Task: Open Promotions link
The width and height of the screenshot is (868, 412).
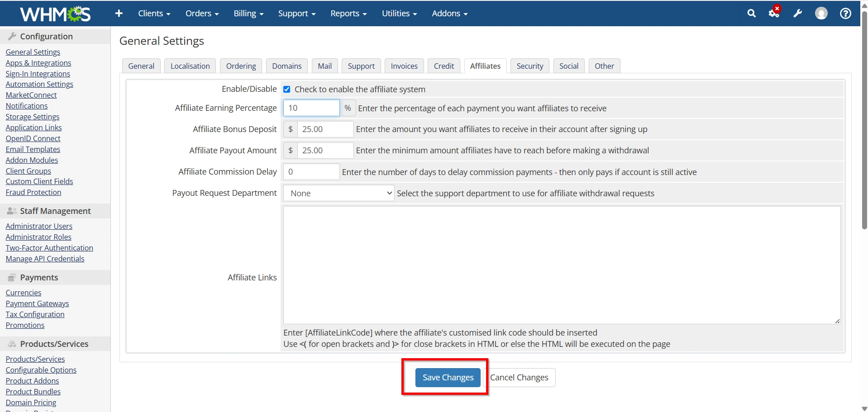Action: pyautogui.click(x=25, y=325)
